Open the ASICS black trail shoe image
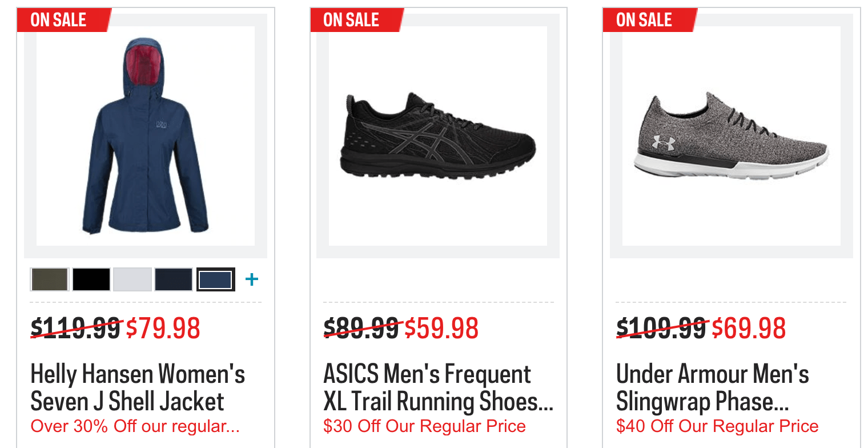 tap(437, 137)
